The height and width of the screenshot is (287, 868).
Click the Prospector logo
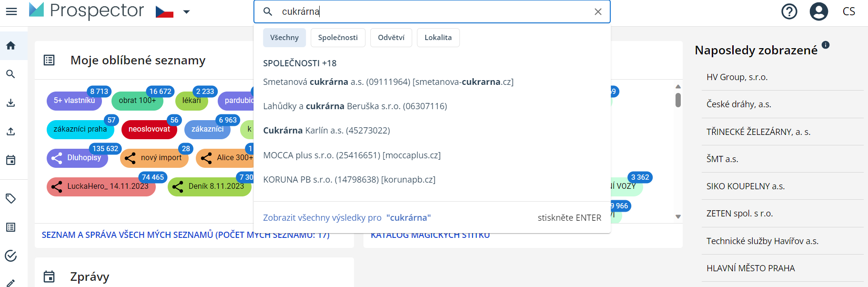86,10
